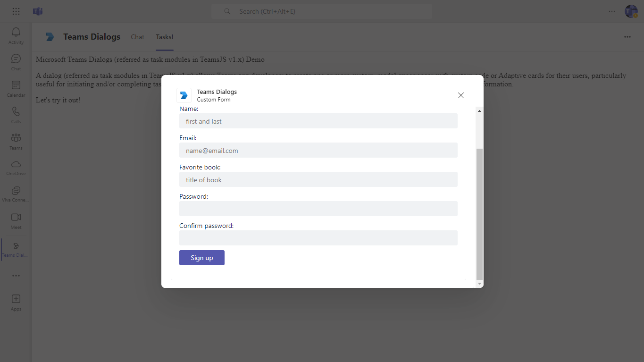Open OneDrive from the sidebar
Image resolution: width=644 pixels, height=362 pixels.
tap(16, 168)
